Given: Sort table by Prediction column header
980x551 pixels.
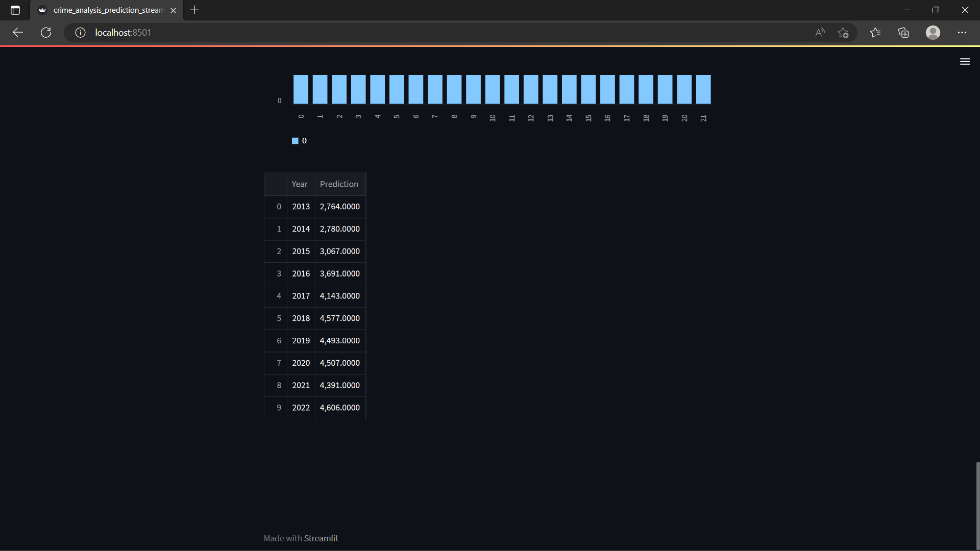Looking at the screenshot, I should click(339, 184).
